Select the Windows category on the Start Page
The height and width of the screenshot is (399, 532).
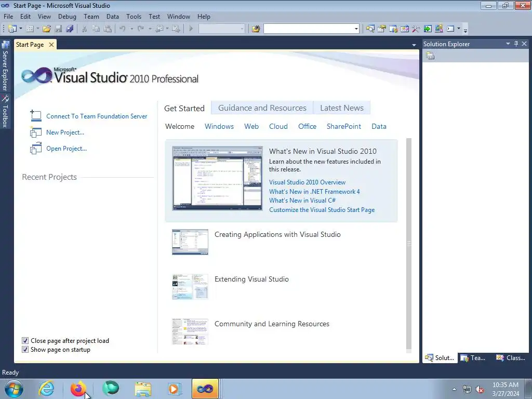click(x=219, y=126)
